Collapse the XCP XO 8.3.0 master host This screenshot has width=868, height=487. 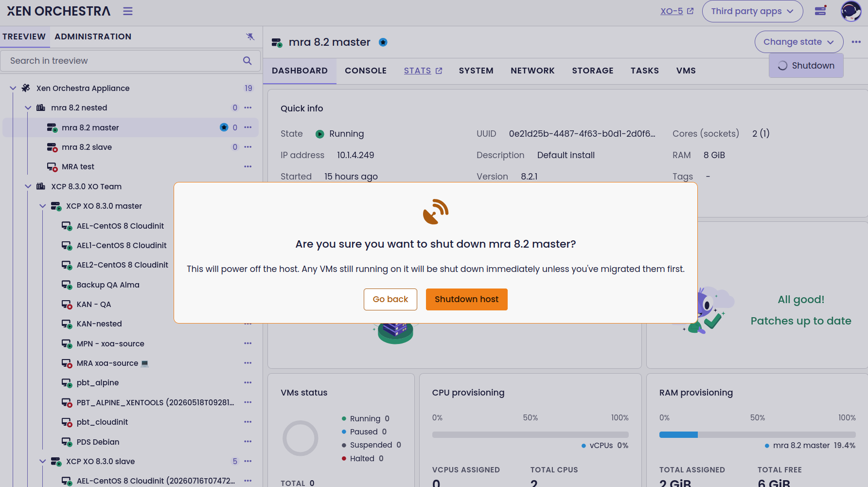[x=43, y=206]
